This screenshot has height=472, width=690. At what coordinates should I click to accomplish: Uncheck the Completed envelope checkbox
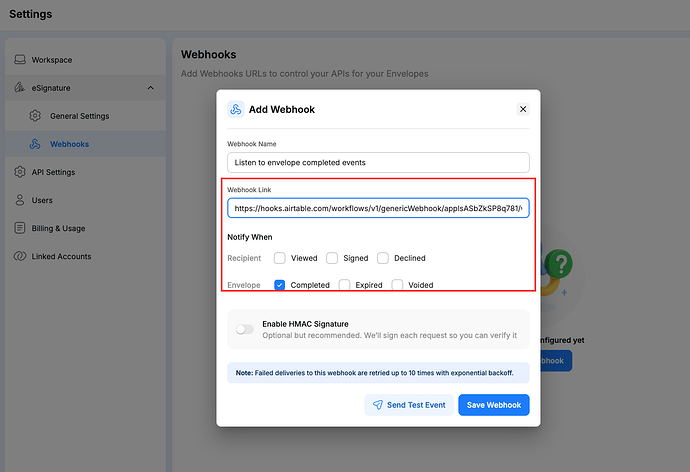click(x=279, y=285)
